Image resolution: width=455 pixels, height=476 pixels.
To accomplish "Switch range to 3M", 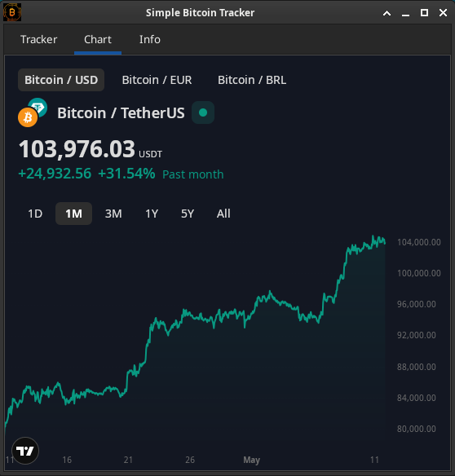I will pyautogui.click(x=113, y=214).
